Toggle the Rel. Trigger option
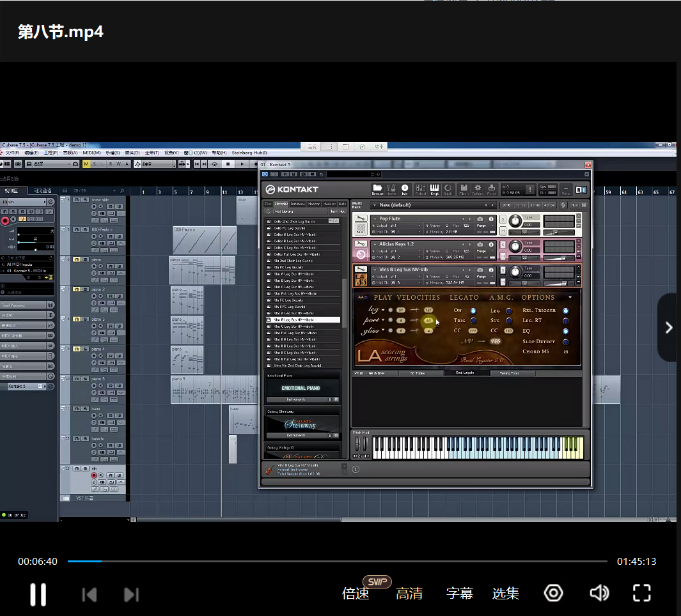681x616 pixels. tap(565, 311)
